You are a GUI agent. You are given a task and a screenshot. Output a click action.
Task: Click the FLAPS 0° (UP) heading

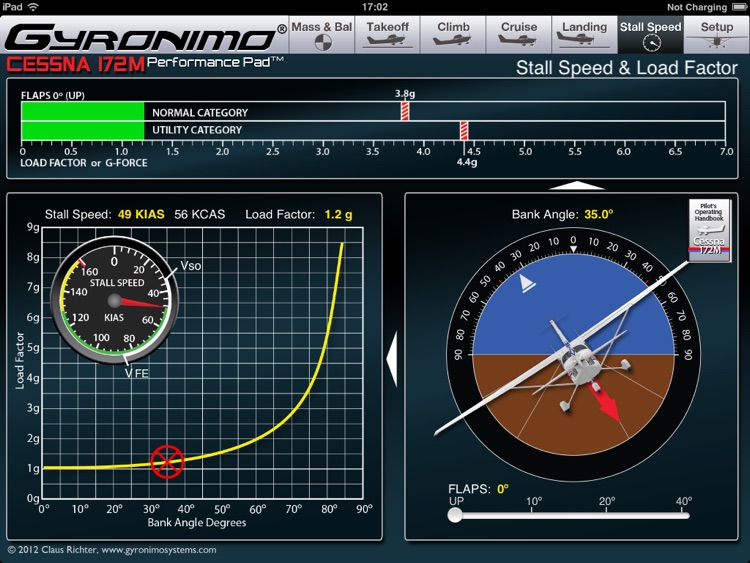[x=53, y=95]
